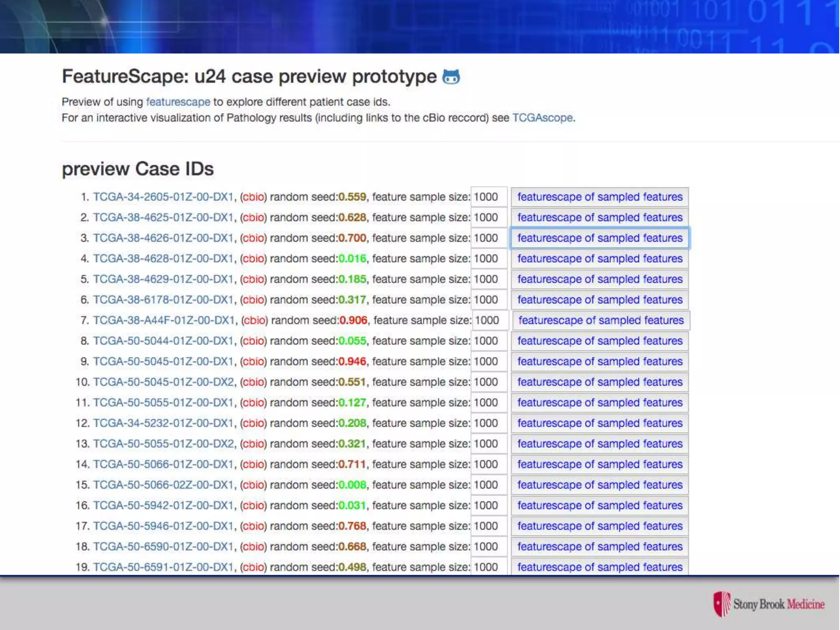The width and height of the screenshot is (840, 630).
Task: Open case TCGA-50-5045-01Z-00-DX2
Action: (163, 382)
